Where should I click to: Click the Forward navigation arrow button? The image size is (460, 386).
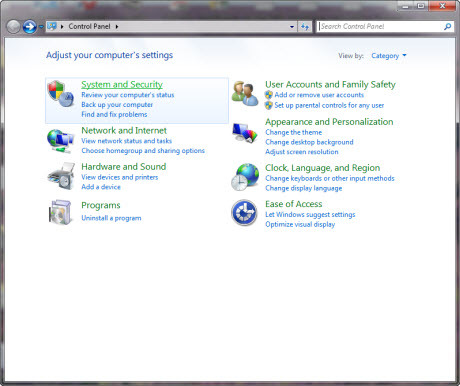[x=30, y=27]
